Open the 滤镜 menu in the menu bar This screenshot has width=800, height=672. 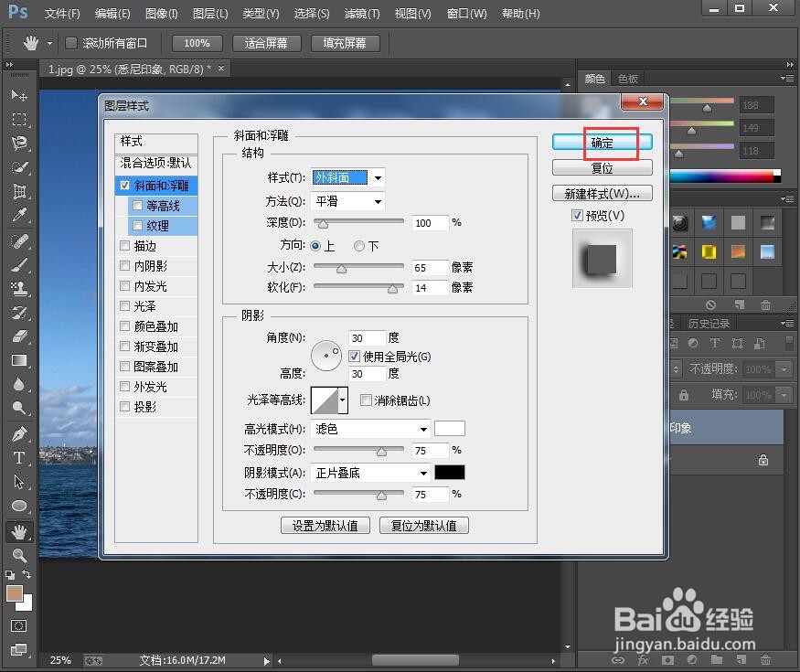pyautogui.click(x=360, y=13)
